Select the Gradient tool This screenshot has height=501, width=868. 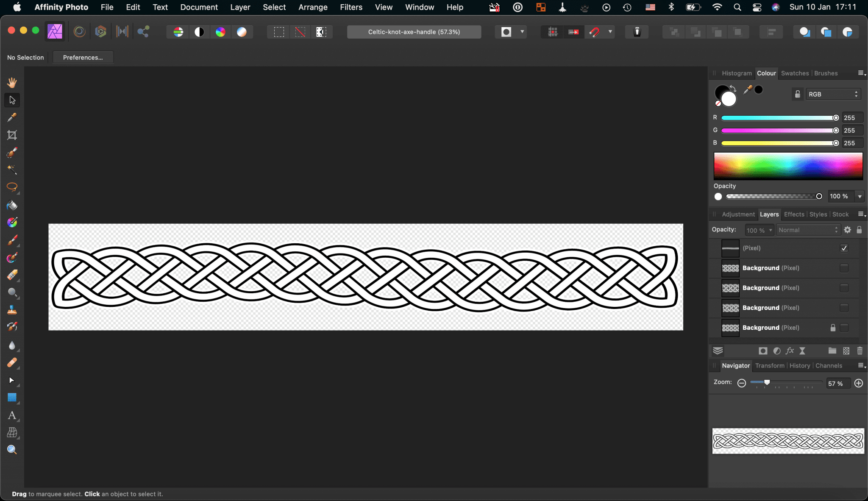pyautogui.click(x=12, y=223)
